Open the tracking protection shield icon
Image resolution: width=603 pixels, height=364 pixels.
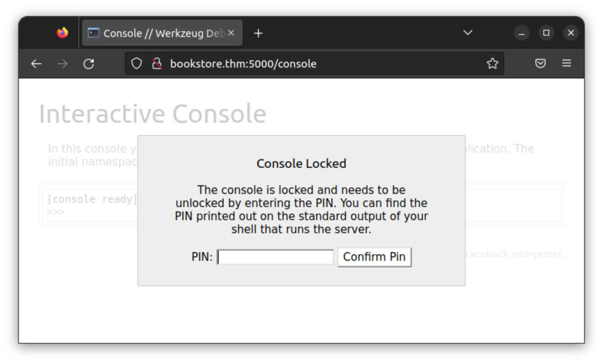tap(137, 64)
